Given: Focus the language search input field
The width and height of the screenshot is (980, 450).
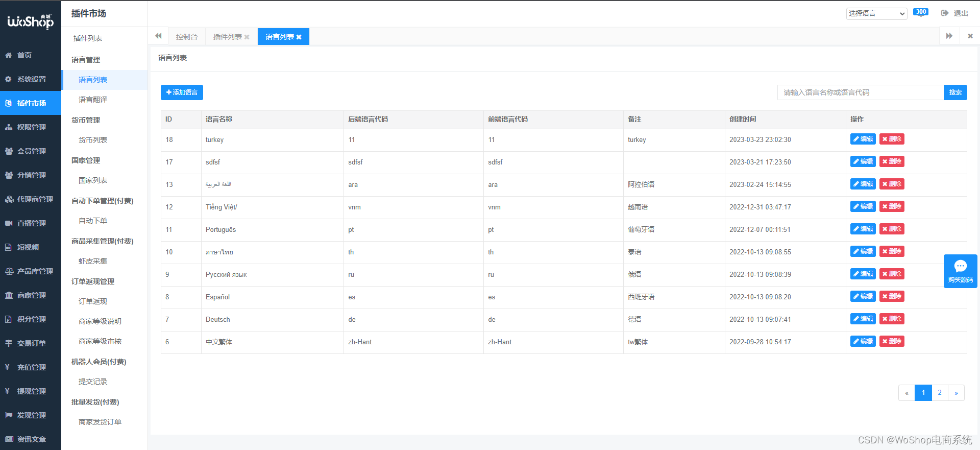Looking at the screenshot, I should point(861,92).
